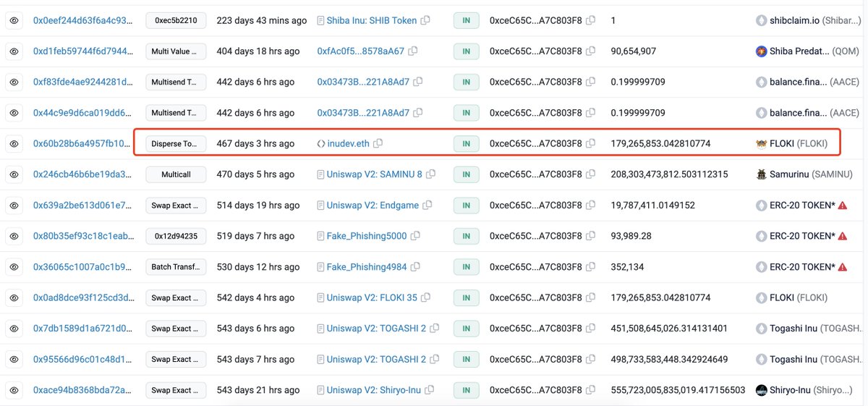Click eye icon for transaction 0x246cb46b6be19da3
Screen dimensions: 868x406
pyautogui.click(x=14, y=174)
